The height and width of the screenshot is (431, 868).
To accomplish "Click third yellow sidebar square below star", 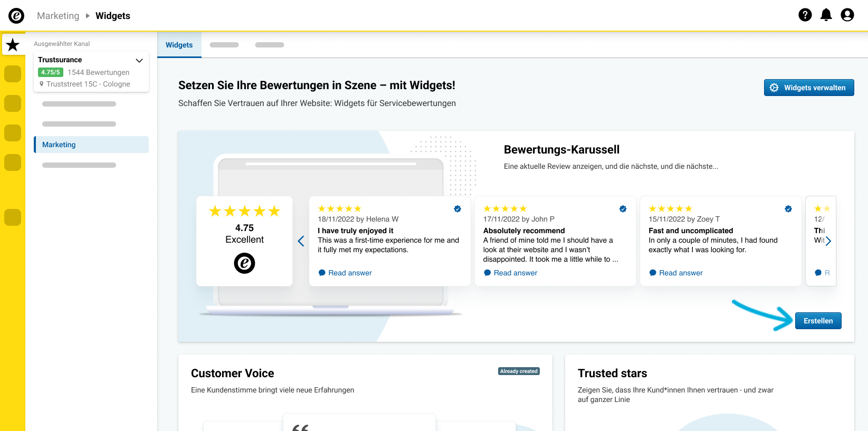I will pos(13,133).
